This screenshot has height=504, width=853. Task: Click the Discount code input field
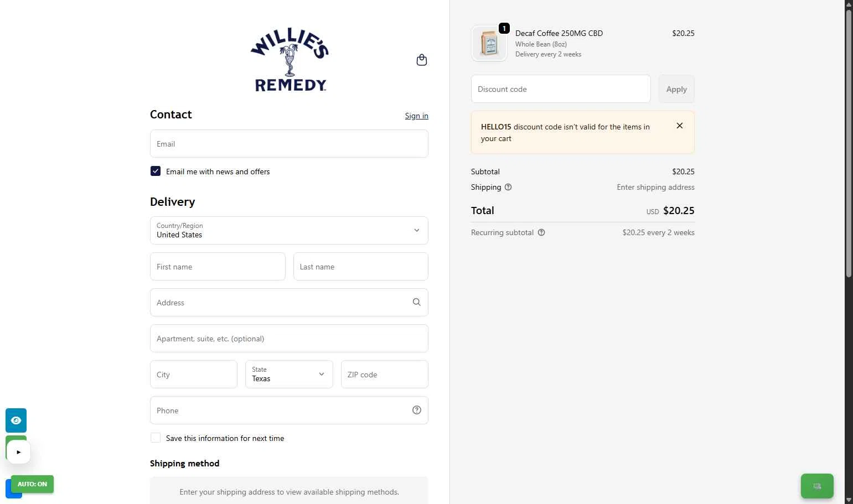(560, 89)
